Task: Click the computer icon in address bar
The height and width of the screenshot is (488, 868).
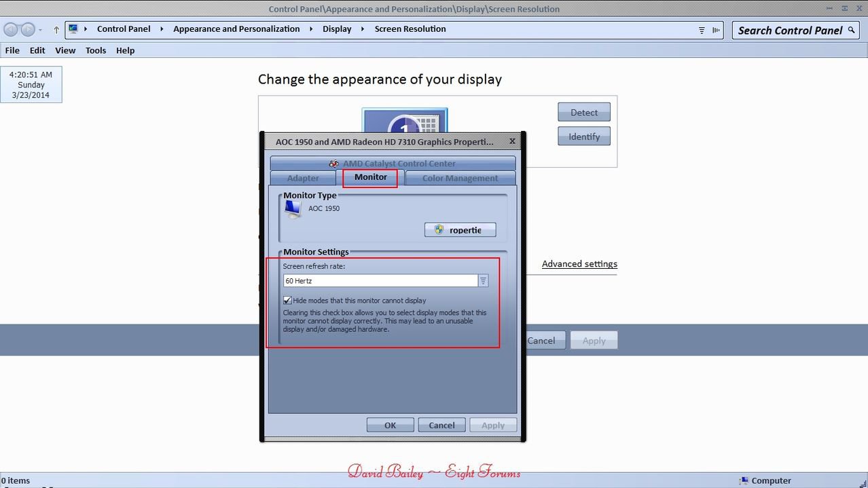Action: (x=73, y=29)
